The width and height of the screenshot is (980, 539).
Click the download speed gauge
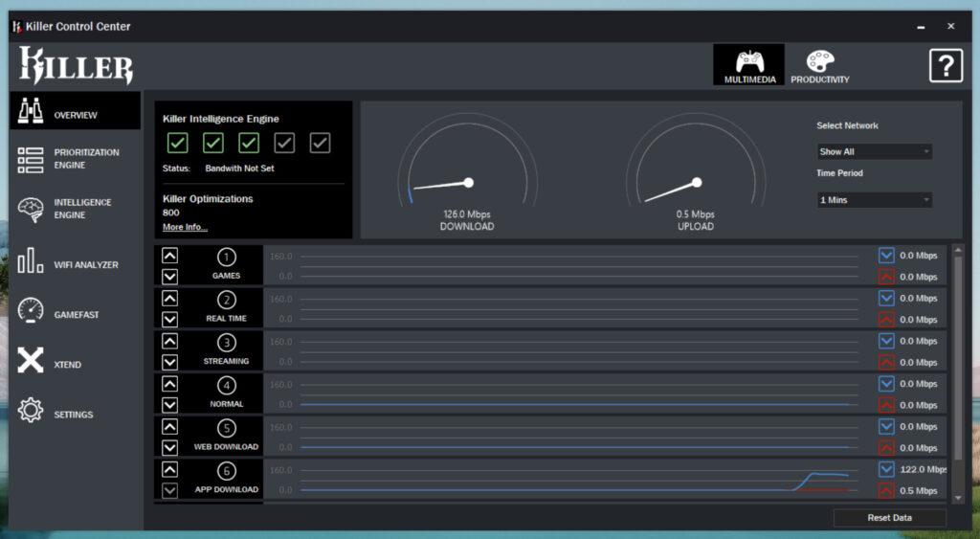pos(467,160)
